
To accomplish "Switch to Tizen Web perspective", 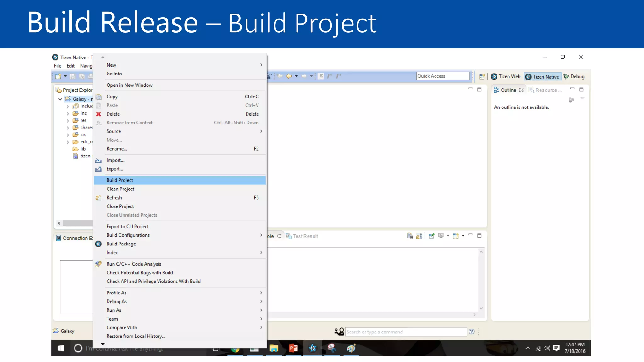I will tap(506, 76).
